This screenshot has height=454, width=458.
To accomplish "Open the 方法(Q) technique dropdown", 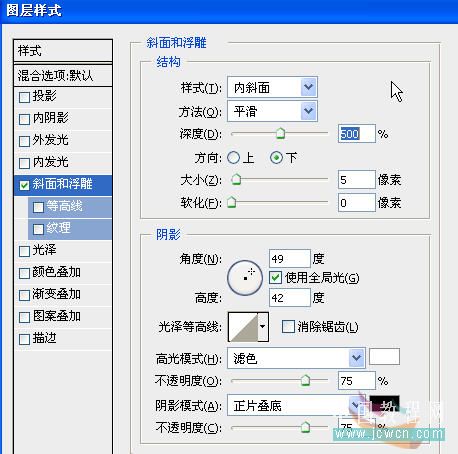I will [272, 111].
